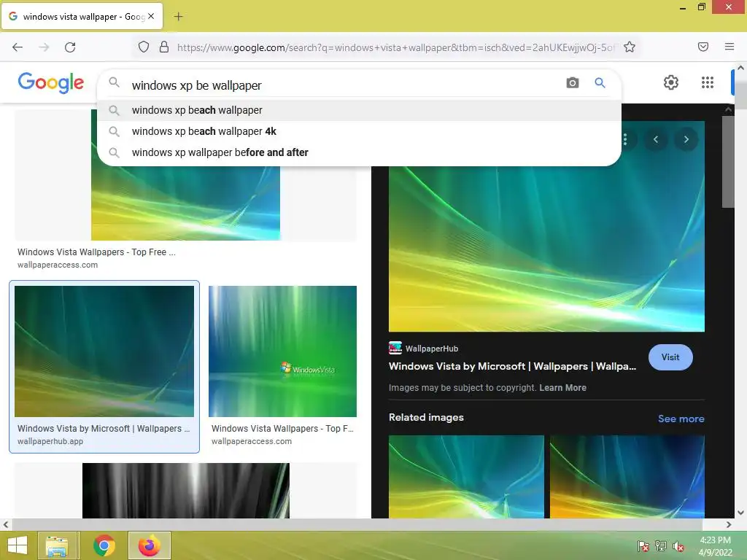Show previous image in preview panel
This screenshot has height=560, width=747.
[656, 139]
